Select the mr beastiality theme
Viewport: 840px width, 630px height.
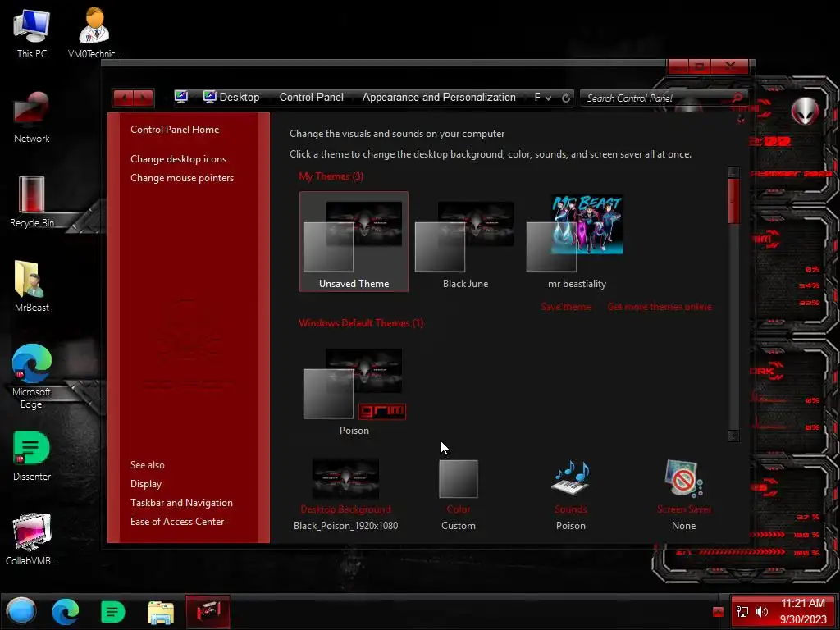coord(577,242)
